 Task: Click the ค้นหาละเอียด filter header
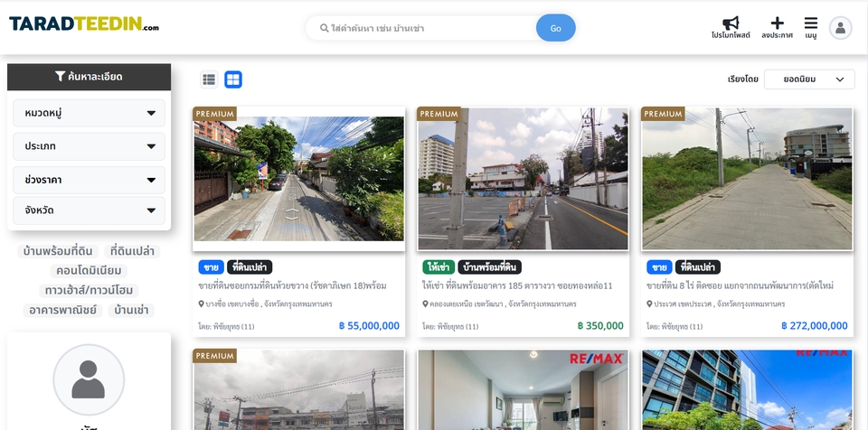tap(90, 77)
